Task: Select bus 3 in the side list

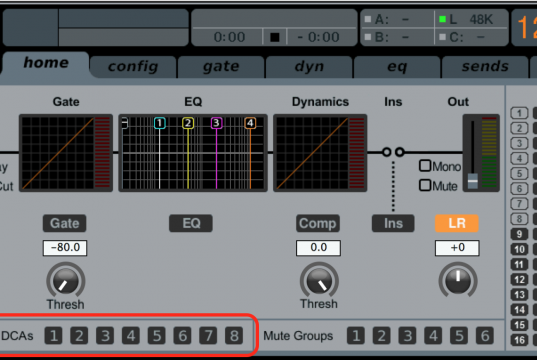Action: 520,143
